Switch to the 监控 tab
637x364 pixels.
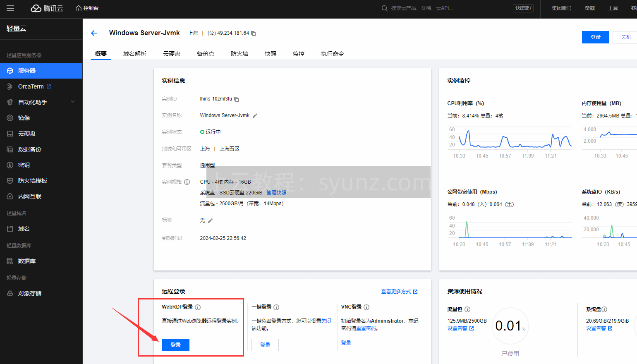tap(299, 54)
